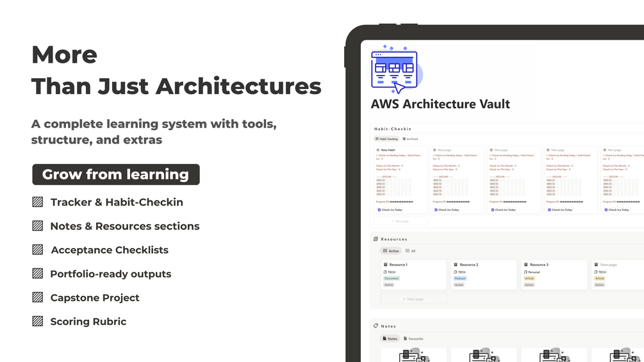Click the 'Than Just Architectures' headline
The width and height of the screenshot is (644, 362).
pos(176,86)
